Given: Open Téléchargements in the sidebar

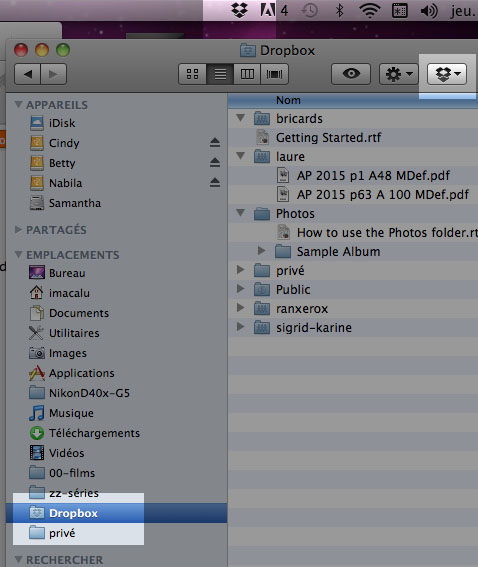Looking at the screenshot, I should (94, 433).
